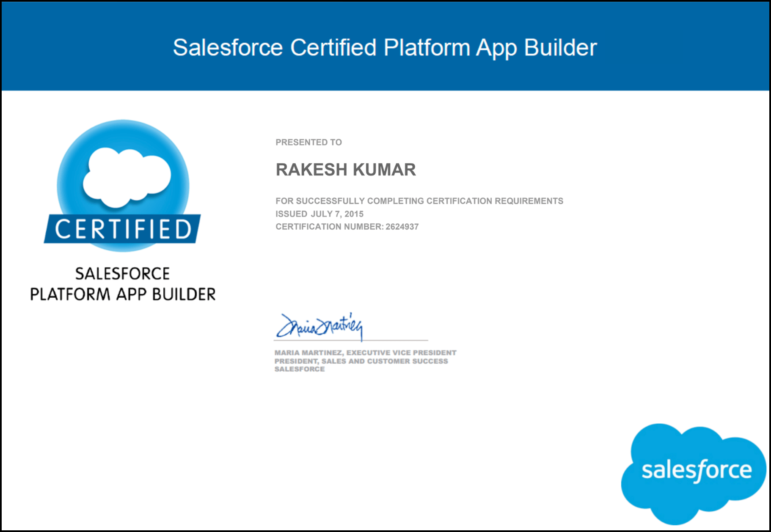Click 'PRESIDENT, SALES AND CUSTOMER SUCCESS' line
Screen dimensions: 771x532
[361, 361]
